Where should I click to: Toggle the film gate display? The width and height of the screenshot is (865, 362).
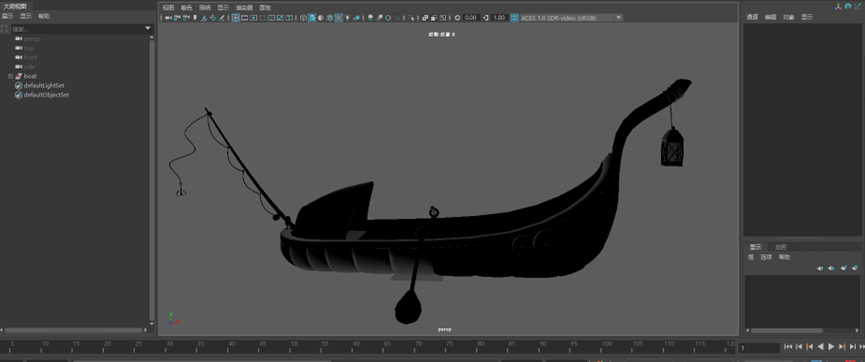(x=244, y=18)
